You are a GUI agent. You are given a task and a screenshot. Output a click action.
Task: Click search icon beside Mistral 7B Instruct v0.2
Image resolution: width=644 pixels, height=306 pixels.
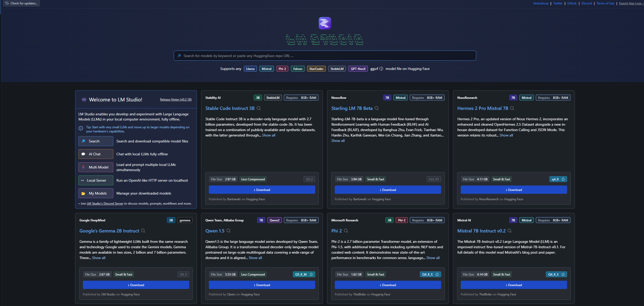pyautogui.click(x=510, y=231)
